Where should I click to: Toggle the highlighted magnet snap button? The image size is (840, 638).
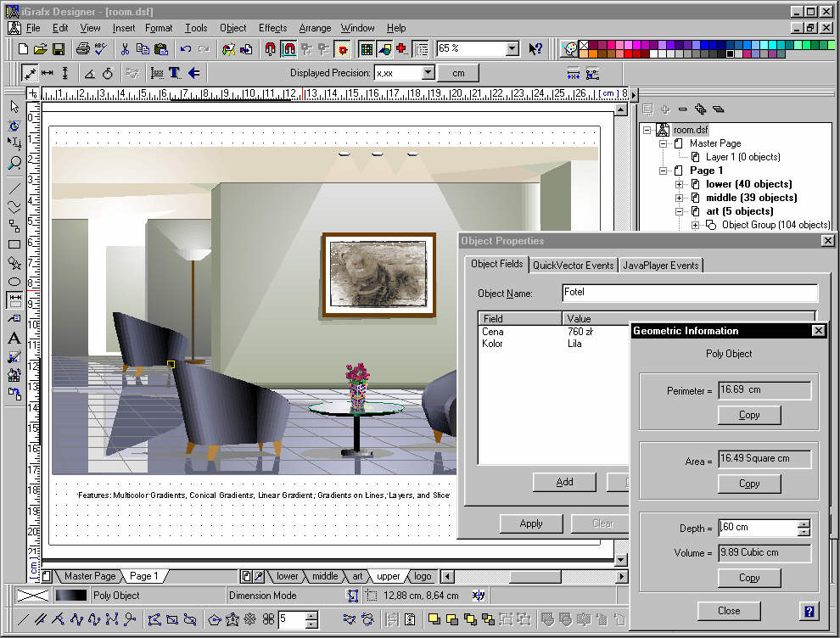point(288,49)
